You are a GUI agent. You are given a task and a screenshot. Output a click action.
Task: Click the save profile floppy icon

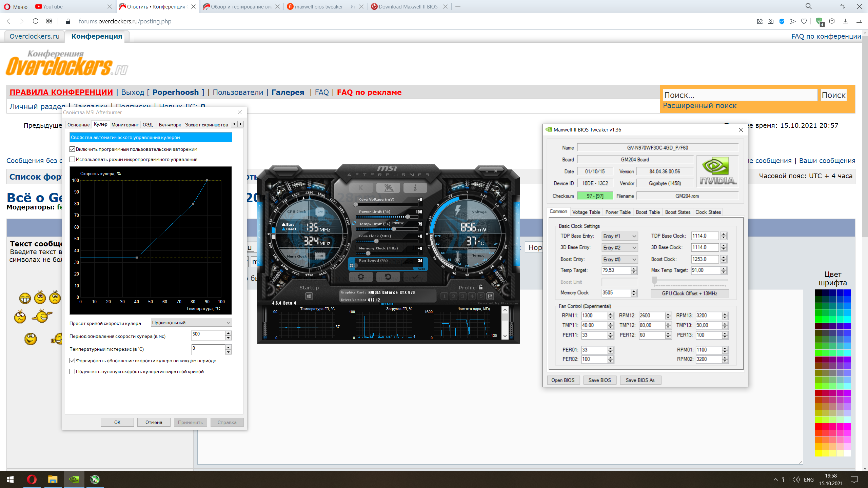tap(490, 296)
